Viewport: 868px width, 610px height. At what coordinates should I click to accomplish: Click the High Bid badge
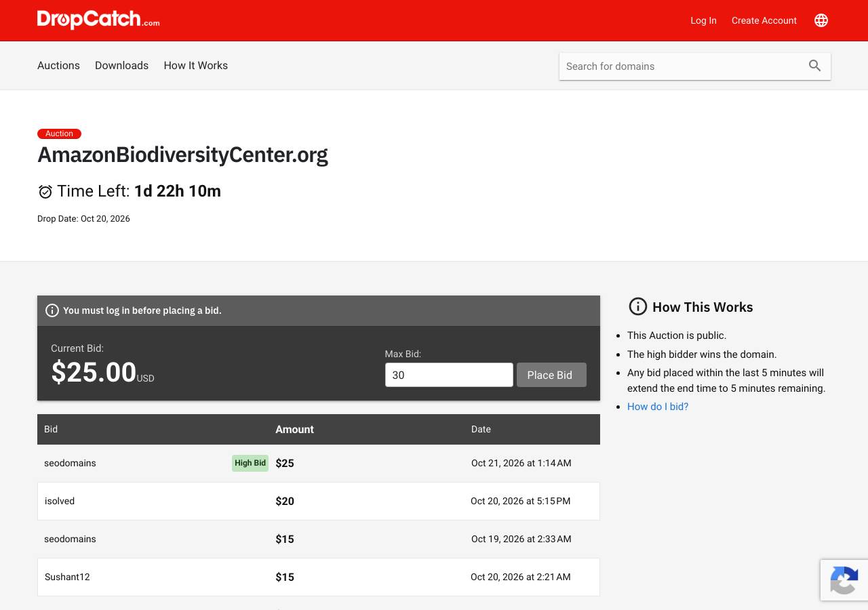(x=250, y=463)
